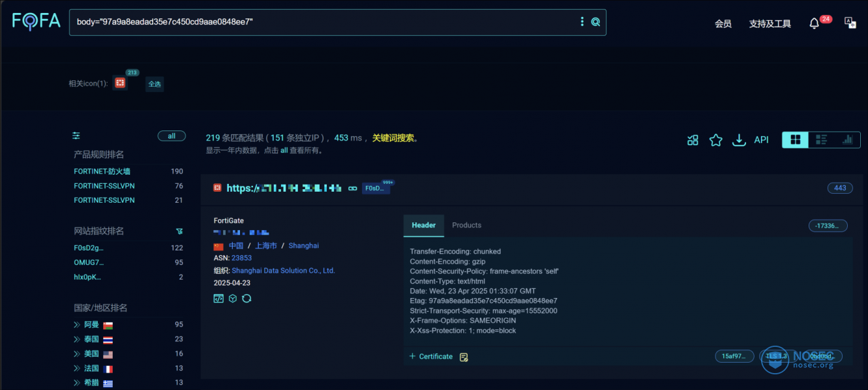Click the chain link icon by host
Screen dimensions: 868x390
[x=353, y=188]
